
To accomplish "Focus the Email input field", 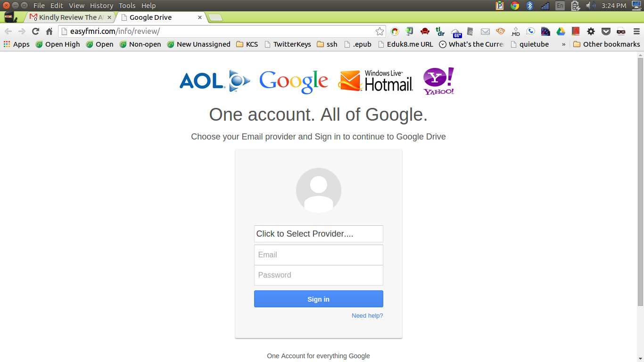I will (x=319, y=255).
